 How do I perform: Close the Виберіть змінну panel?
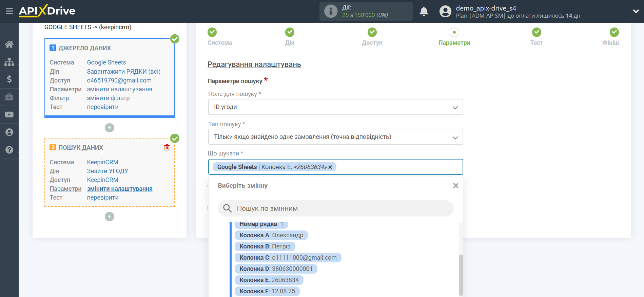coord(455,186)
